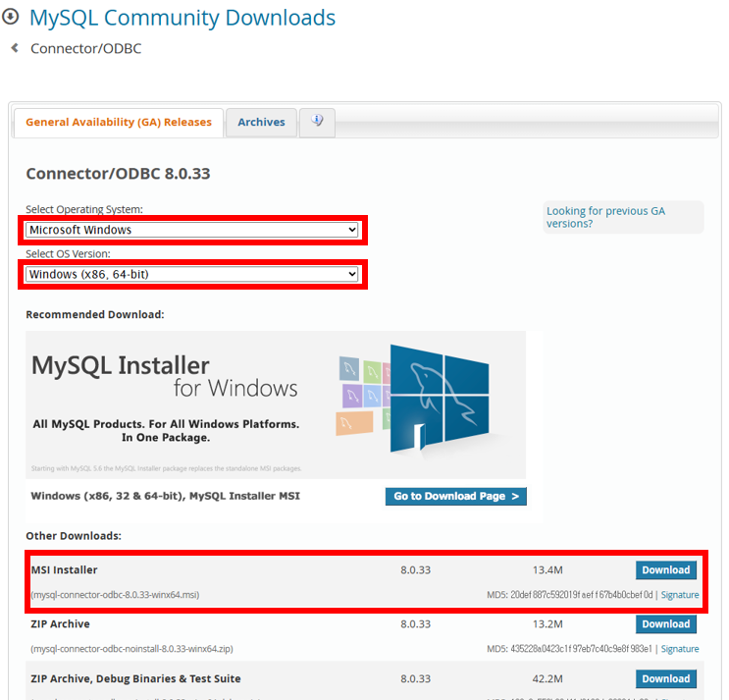
Task: Open the Select OS Version dropdown
Action: (192, 275)
